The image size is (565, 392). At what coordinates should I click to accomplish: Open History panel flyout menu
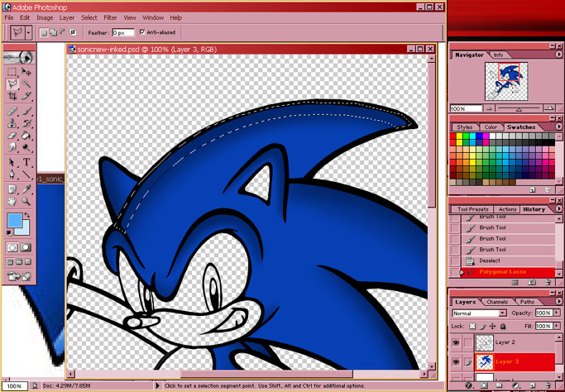pos(559,209)
